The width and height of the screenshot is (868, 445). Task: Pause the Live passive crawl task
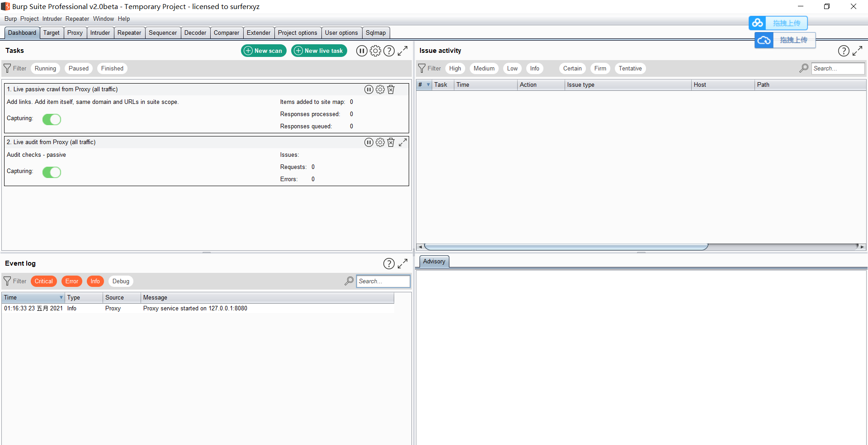[369, 89]
